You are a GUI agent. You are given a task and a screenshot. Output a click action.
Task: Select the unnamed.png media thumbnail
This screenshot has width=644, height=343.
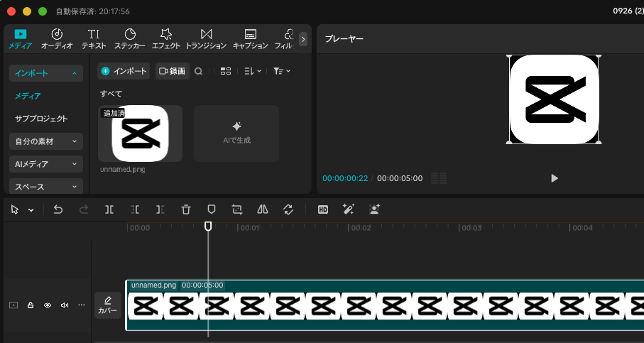coord(140,134)
